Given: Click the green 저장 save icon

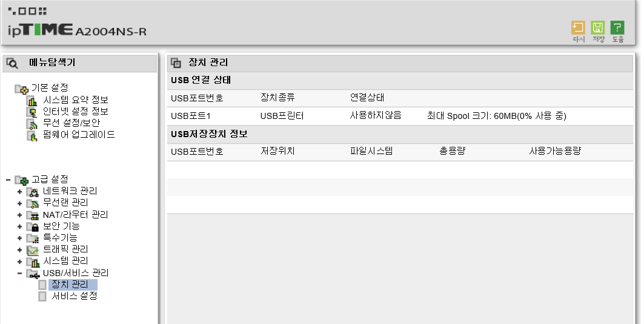Looking at the screenshot, I should [597, 28].
